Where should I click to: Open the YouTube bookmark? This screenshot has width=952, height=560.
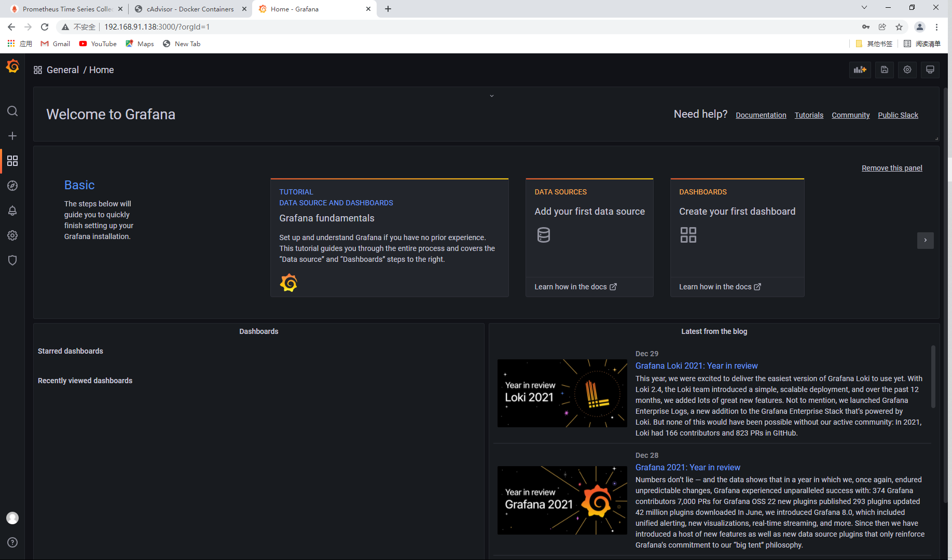point(98,44)
